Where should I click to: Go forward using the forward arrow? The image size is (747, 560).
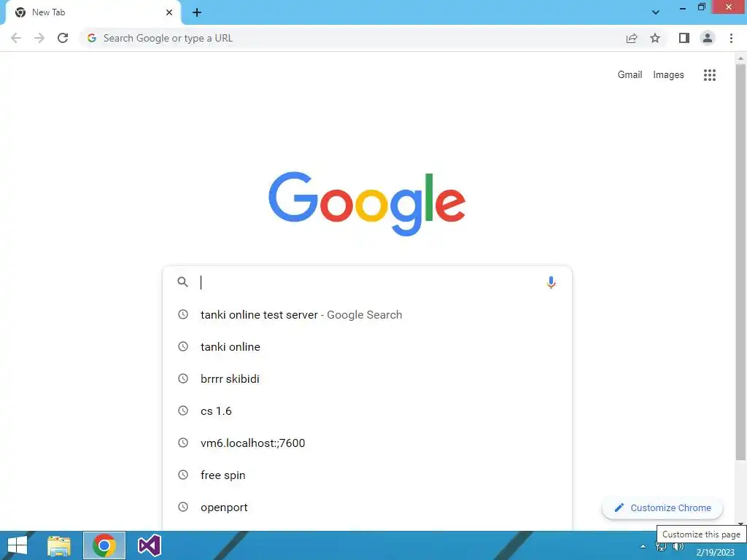[x=39, y=38]
